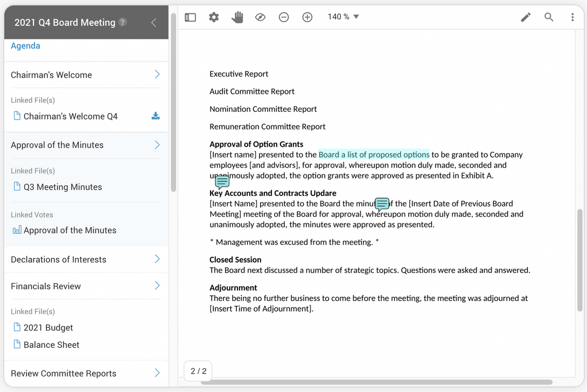This screenshot has width=587, height=392.
Task: Expand Financials Review agenda item
Action: point(157,286)
